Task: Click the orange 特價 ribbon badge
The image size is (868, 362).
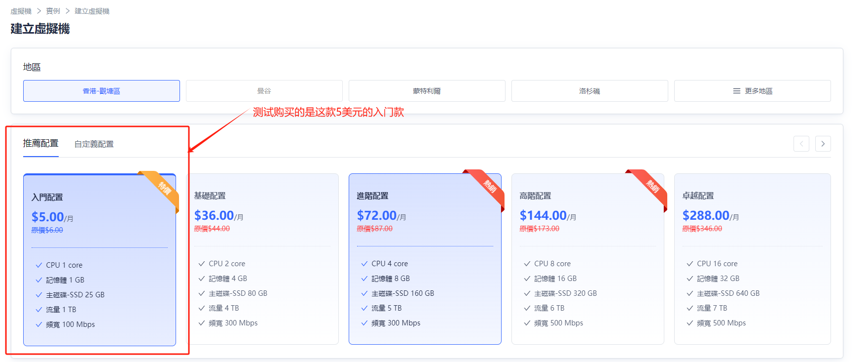Action: (x=164, y=188)
